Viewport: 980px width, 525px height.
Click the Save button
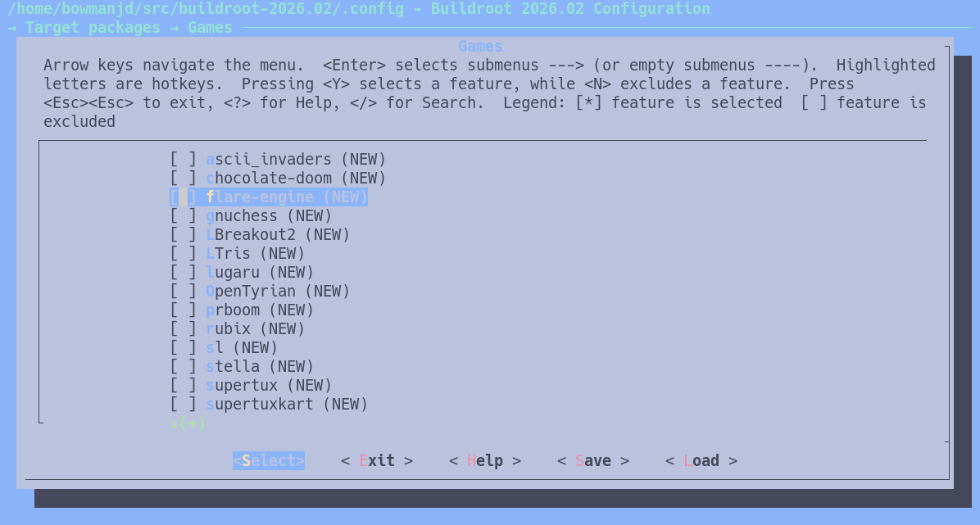(x=593, y=461)
